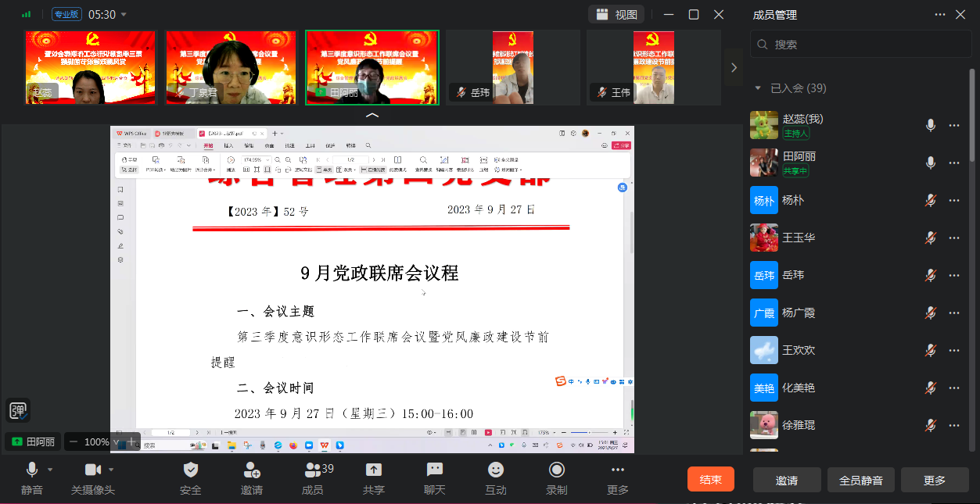The image size is (980, 504).
Task: Show next video thumbnails with right arrow
Action: coord(734,67)
